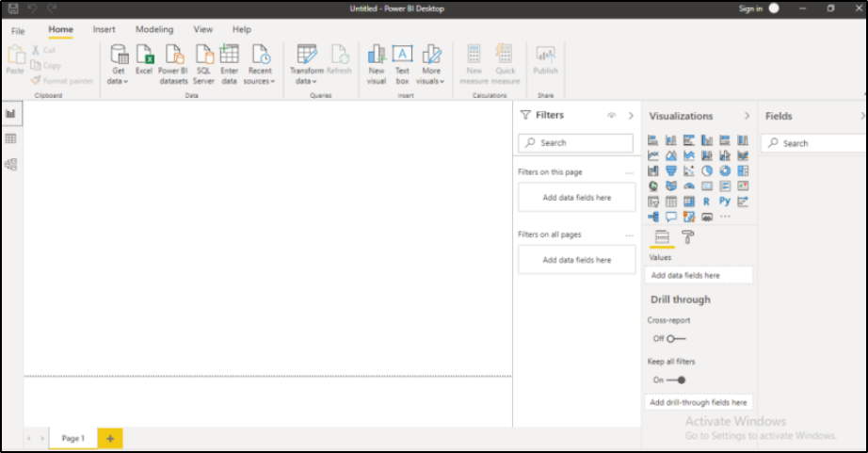Select the Ribbon chart visual
The width and height of the screenshot is (868, 453).
743,155
